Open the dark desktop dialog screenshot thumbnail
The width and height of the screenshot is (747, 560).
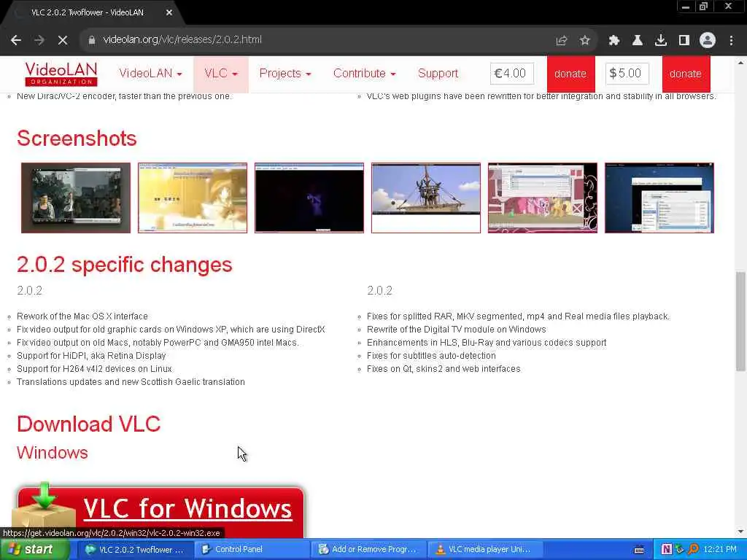point(659,198)
